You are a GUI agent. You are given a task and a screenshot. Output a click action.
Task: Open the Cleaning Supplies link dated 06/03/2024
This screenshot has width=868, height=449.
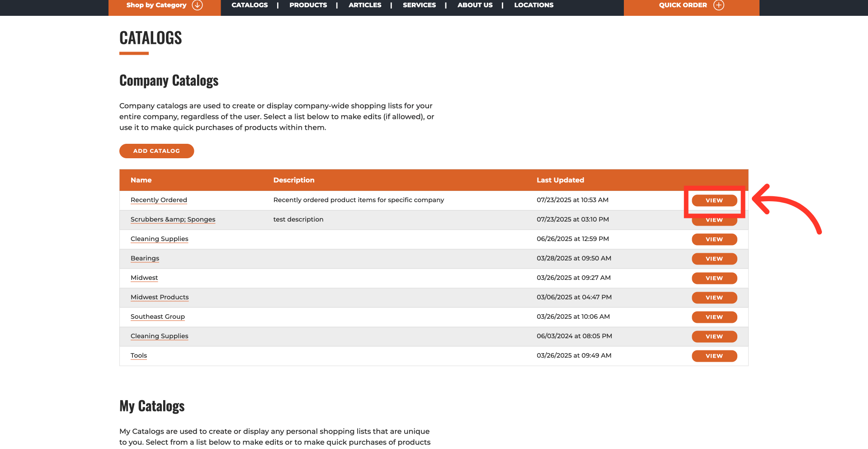[159, 336]
